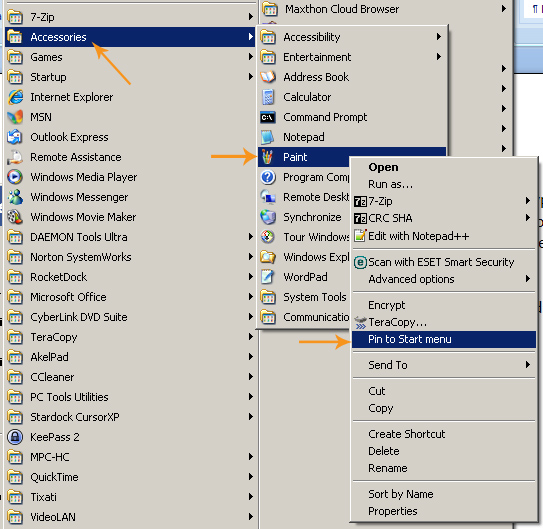Click the WordPad icon
The width and height of the screenshot is (543, 529).
[x=268, y=277]
